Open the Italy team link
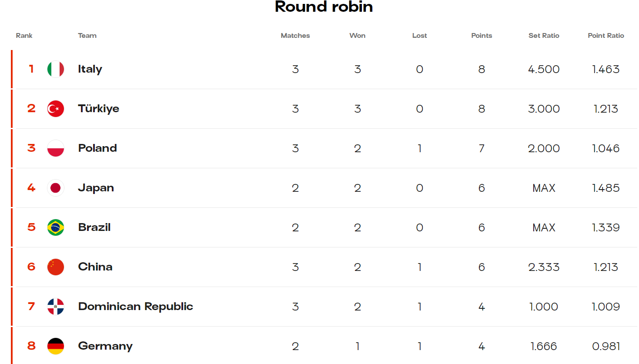 click(x=90, y=69)
